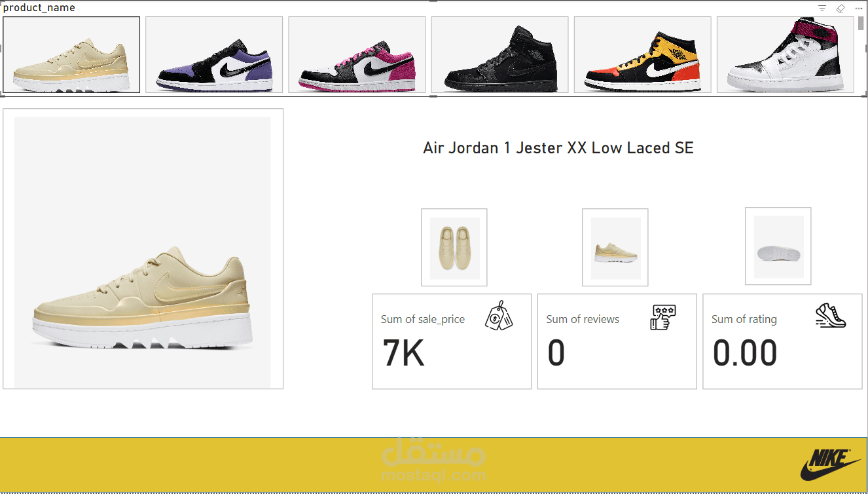Viewport: 868px width, 494px height.
Task: Select the beige Jester XX shoe thumbnail
Action: (71, 55)
